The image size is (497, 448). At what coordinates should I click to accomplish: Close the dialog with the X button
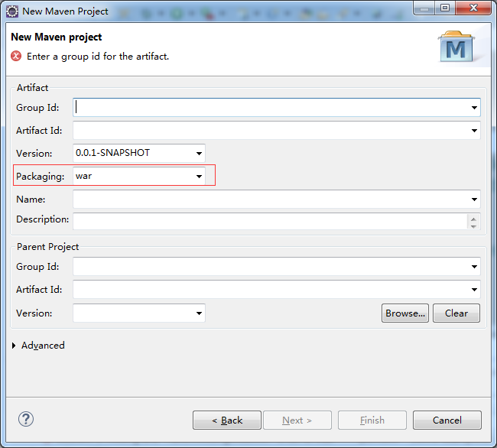pos(473,8)
